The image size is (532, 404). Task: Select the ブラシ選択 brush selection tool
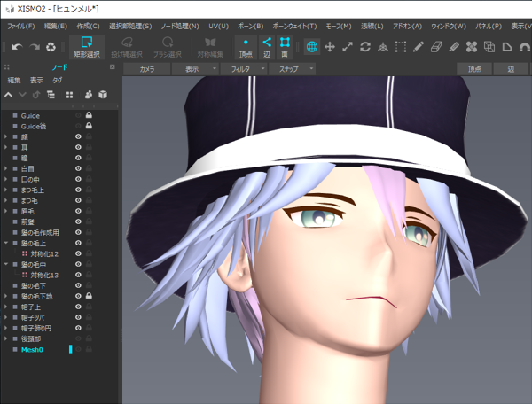tap(168, 47)
